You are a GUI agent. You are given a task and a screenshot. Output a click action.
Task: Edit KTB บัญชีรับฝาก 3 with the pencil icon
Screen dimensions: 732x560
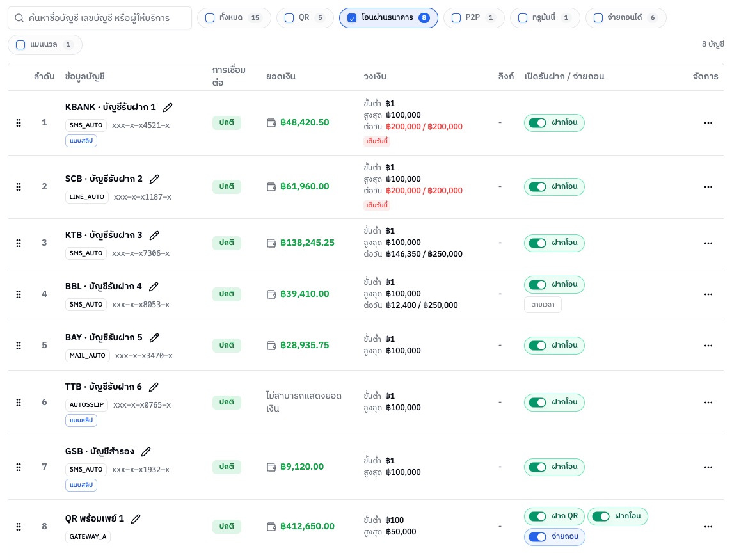[x=154, y=236]
